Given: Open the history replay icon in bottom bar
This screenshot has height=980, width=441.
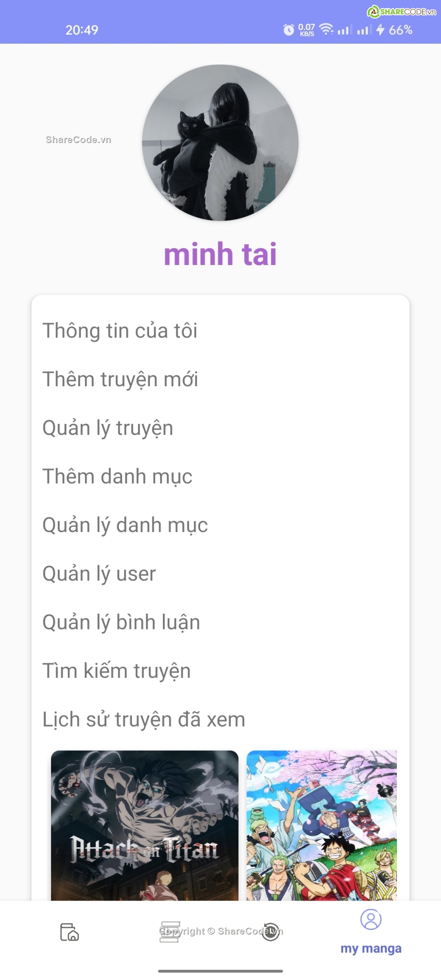Looking at the screenshot, I should [271, 932].
